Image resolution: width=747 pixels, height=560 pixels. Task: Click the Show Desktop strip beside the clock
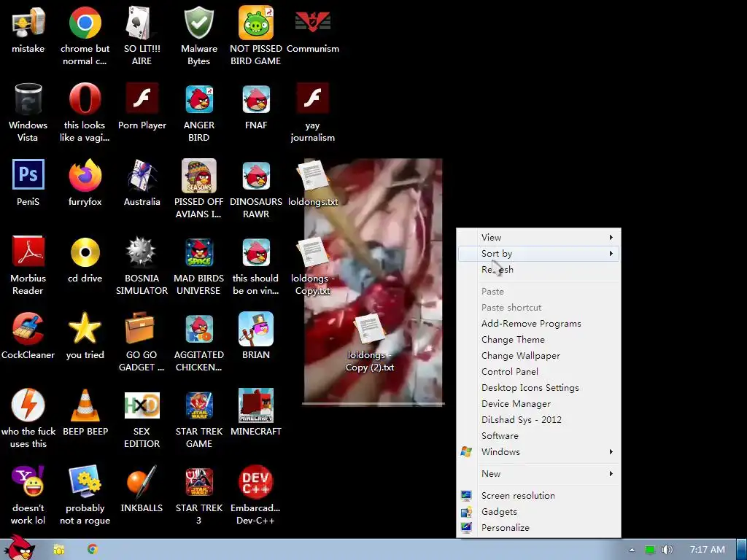click(741, 550)
